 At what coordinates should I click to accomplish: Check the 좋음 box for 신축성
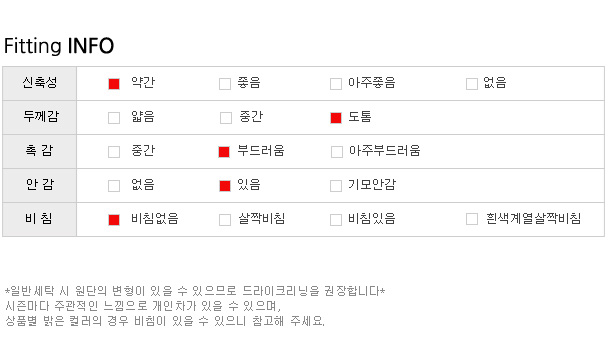pos(225,84)
